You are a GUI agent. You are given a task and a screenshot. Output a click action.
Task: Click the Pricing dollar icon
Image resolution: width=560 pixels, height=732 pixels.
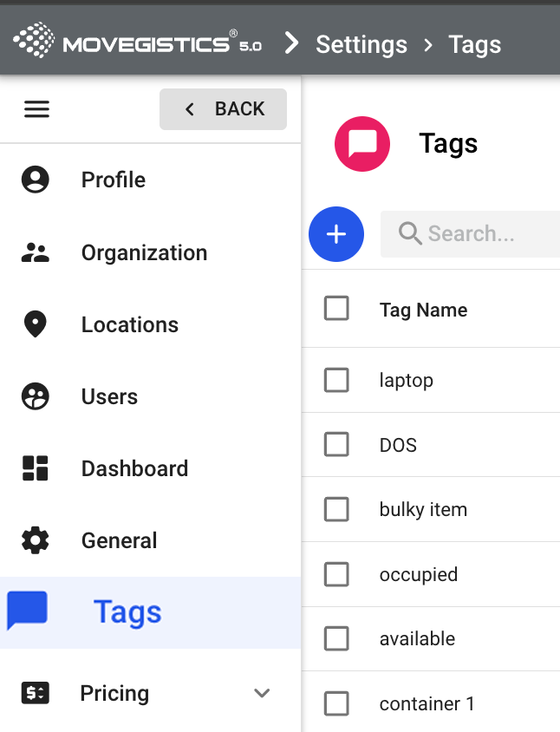[36, 693]
